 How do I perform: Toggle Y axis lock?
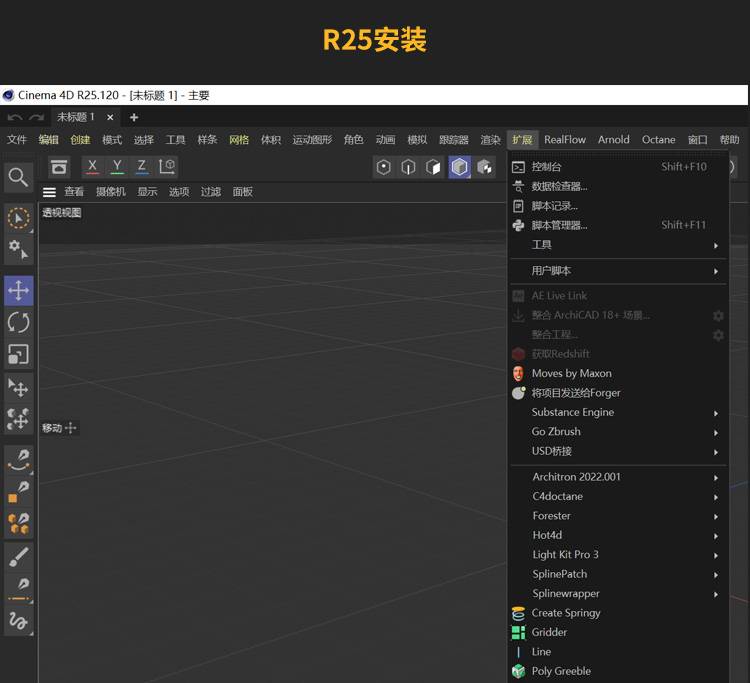117,166
